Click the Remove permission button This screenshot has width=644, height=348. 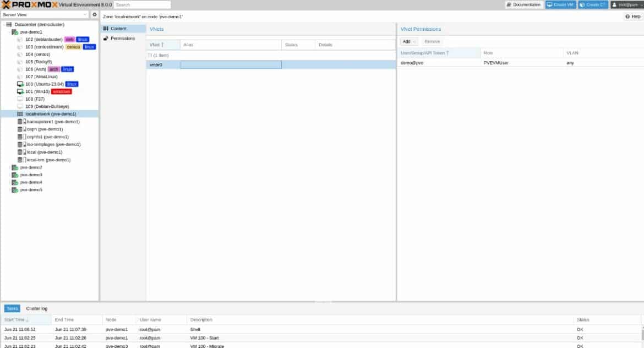[432, 41]
